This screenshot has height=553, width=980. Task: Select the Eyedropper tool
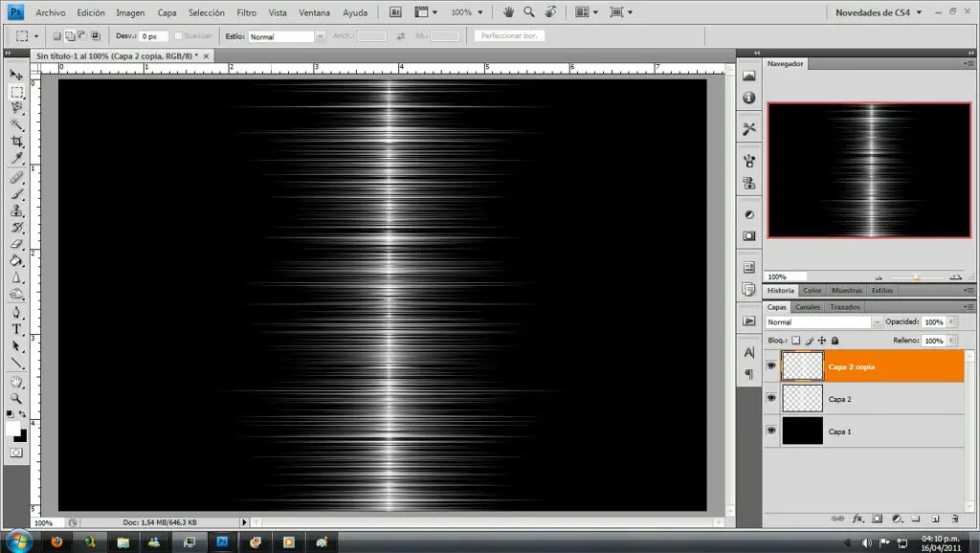coord(16,158)
